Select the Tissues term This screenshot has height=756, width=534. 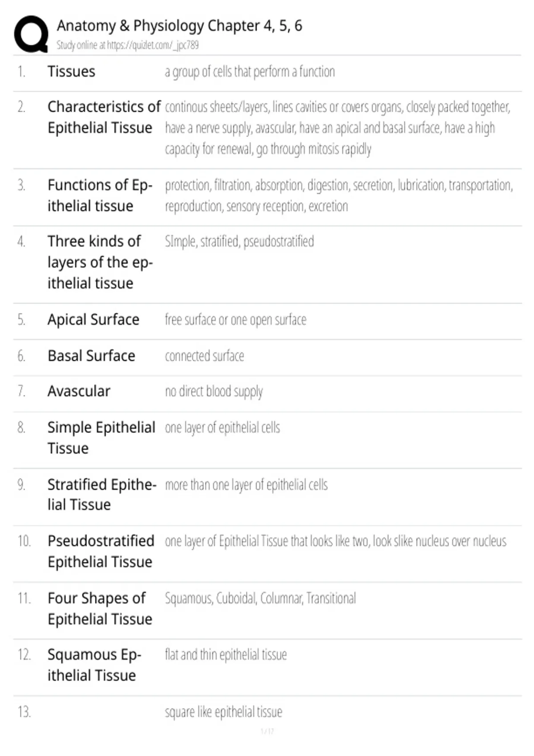pos(71,72)
